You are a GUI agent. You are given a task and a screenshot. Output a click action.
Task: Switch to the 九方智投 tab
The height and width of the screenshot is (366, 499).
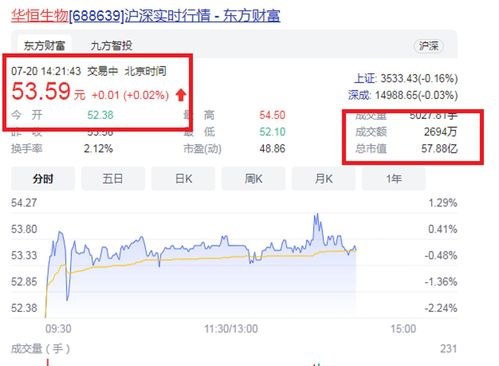(112, 45)
